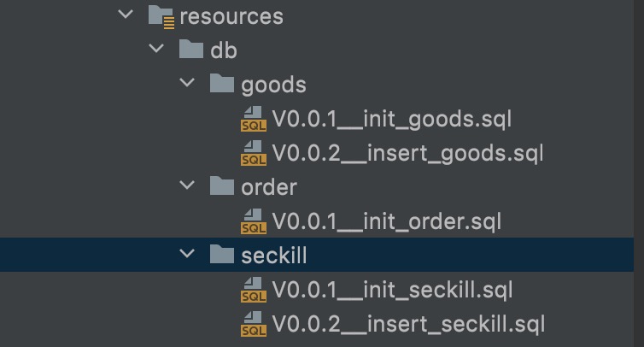Click the db folder icon

191,49
